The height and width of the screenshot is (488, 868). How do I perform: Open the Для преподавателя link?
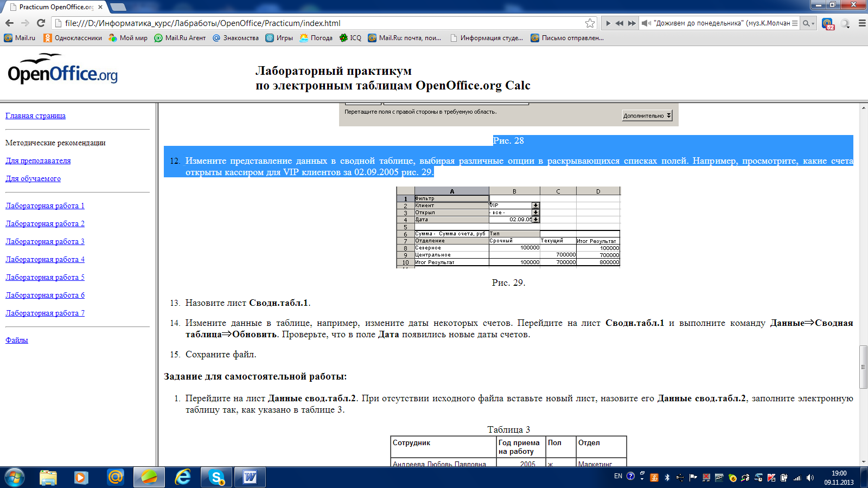[x=38, y=160]
